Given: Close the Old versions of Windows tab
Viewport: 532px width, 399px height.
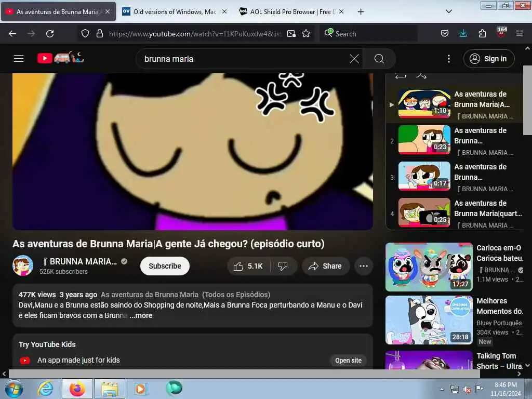Looking at the screenshot, I should pyautogui.click(x=224, y=11).
